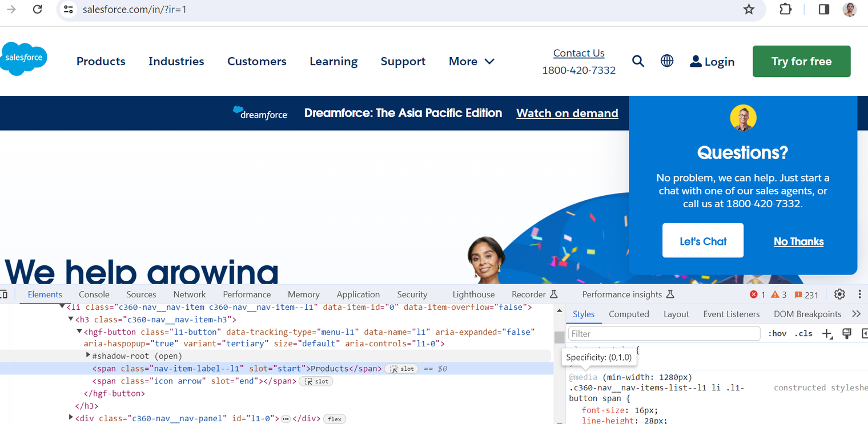Open the Computed styles tab
This screenshot has width=868, height=424.
point(629,314)
